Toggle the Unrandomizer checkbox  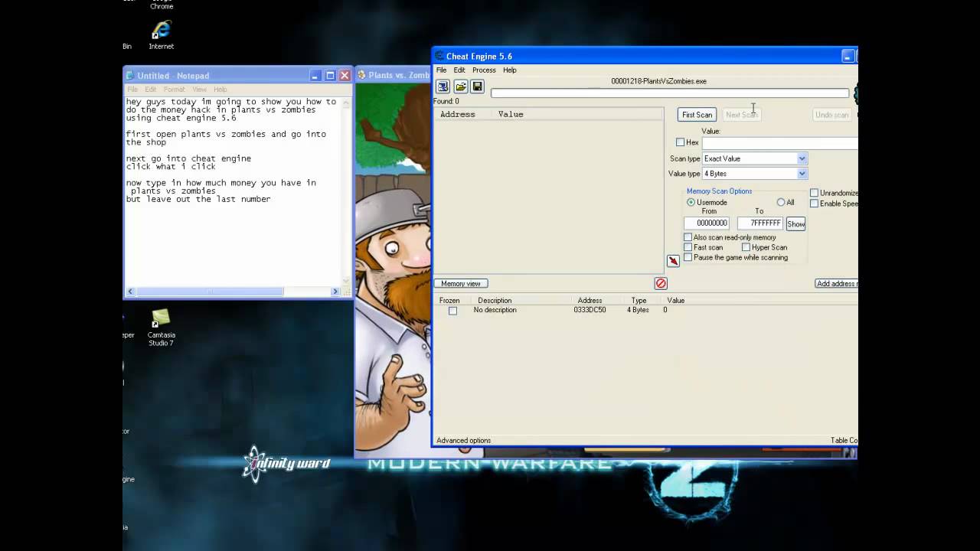click(x=814, y=193)
